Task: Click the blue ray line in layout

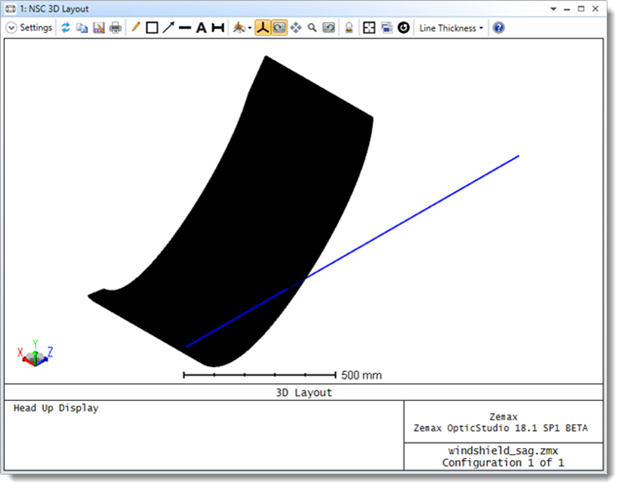Action: pyautogui.click(x=412, y=217)
